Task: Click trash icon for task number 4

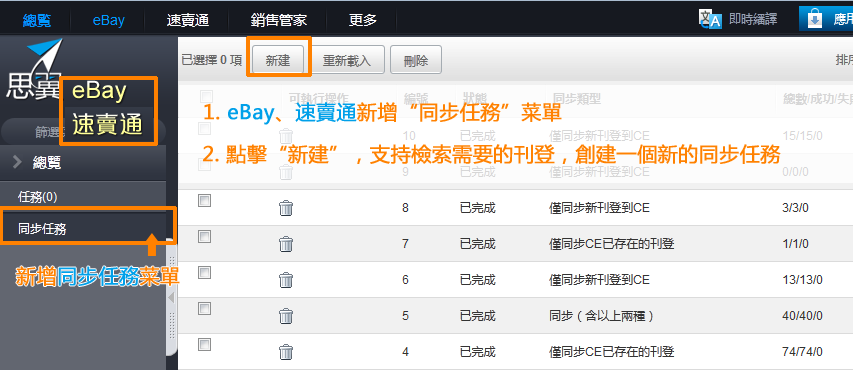Action: [x=286, y=352]
